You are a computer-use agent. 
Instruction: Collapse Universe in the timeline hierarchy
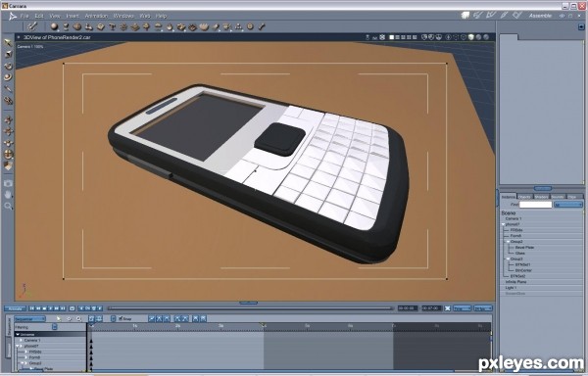click(18, 335)
